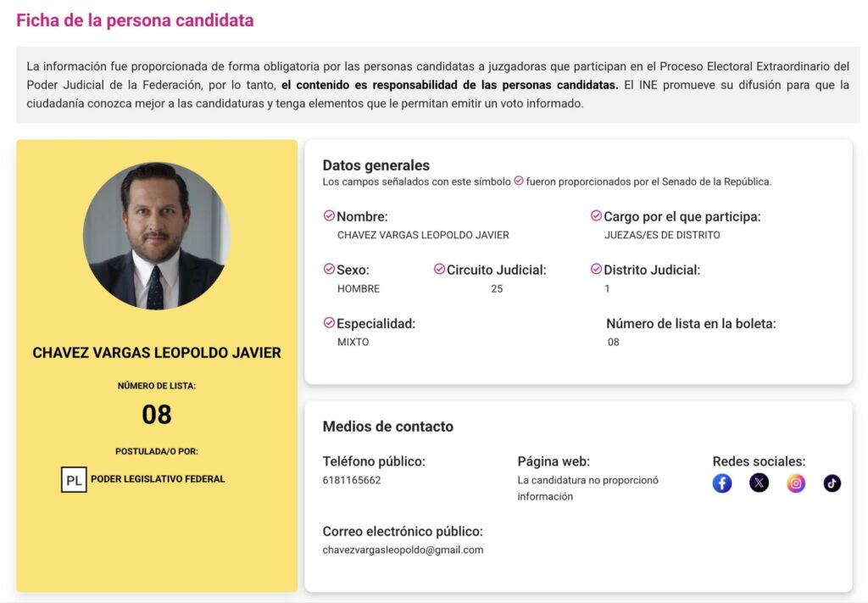Screen dimensions: 868x603
Task: Click the Datos generales section title
Action: pyautogui.click(x=376, y=165)
